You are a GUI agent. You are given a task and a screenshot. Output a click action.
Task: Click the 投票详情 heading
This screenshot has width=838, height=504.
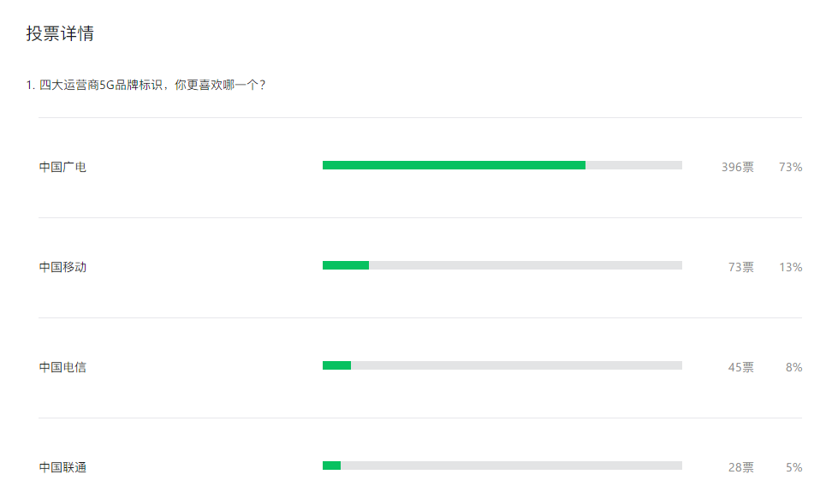61,33
